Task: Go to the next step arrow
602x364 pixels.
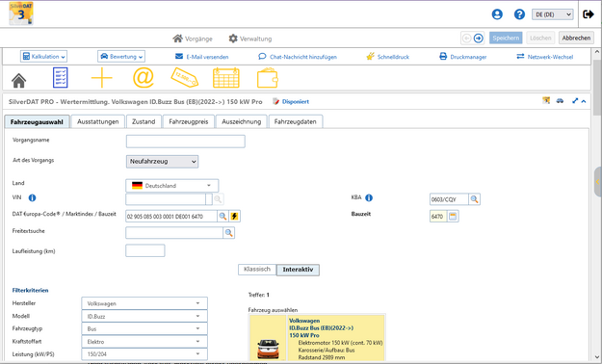Action: pyautogui.click(x=479, y=38)
